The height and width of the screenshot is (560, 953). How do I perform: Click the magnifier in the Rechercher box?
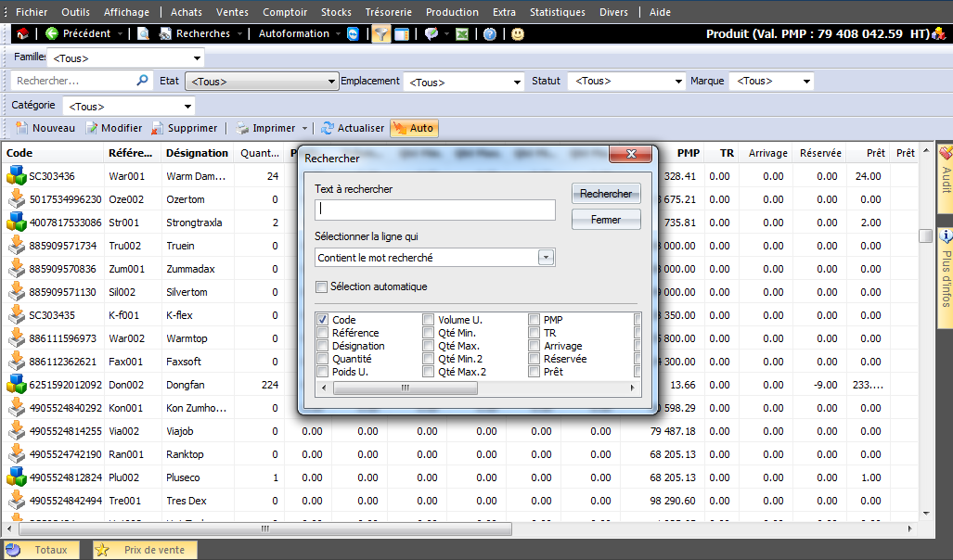pos(142,81)
